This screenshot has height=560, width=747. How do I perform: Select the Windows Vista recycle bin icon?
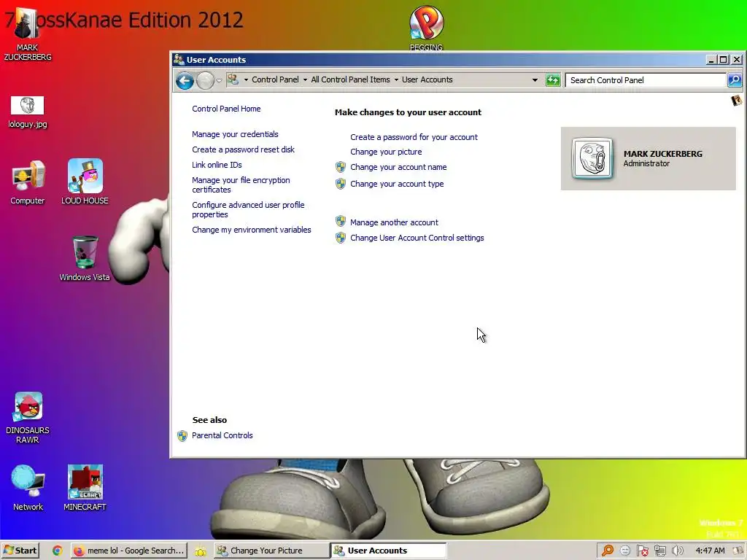coord(85,258)
